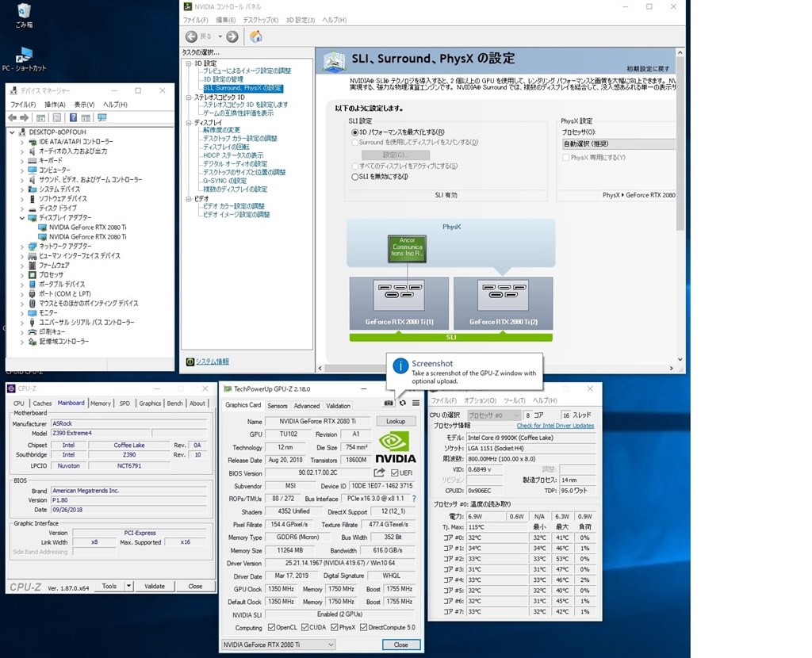Toggle the UEFI checkbox in GPU-Z
Viewport: 812px width, 658px height.
(395, 472)
